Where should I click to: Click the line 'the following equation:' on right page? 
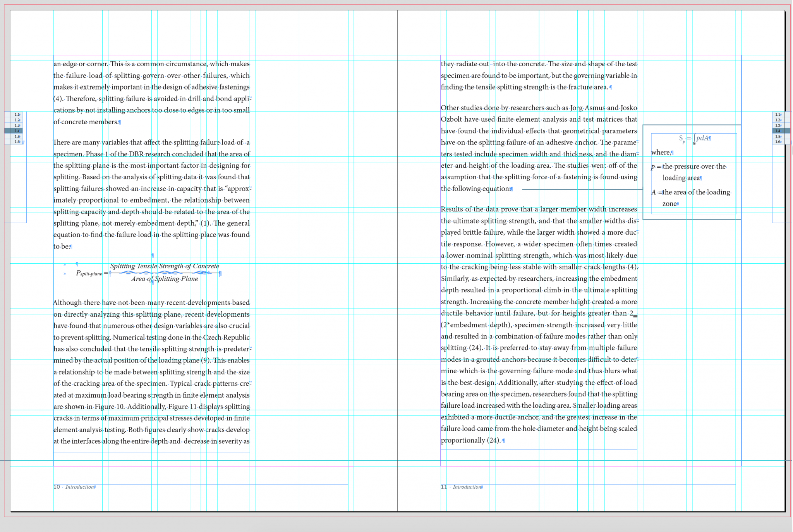[476, 189]
